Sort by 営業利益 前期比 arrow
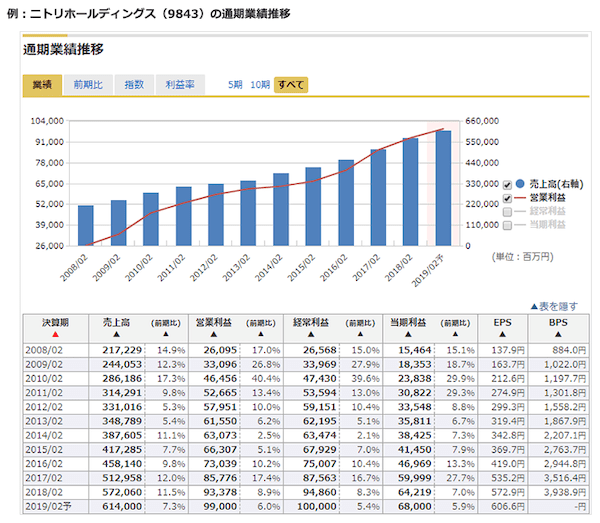600x523 pixels. point(261,334)
